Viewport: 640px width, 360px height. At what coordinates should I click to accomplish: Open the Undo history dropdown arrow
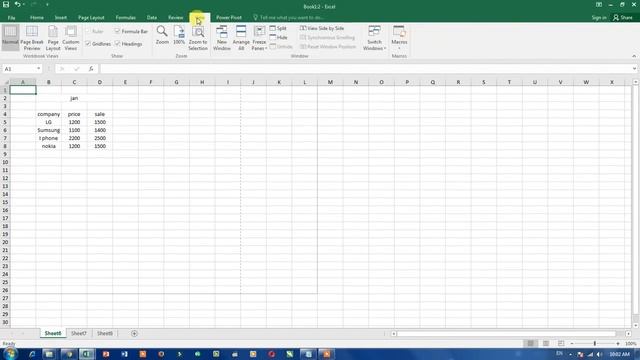pyautogui.click(x=24, y=4)
